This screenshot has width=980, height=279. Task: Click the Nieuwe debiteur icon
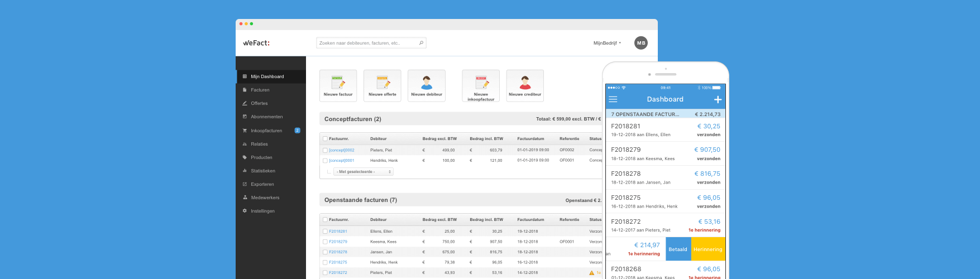pyautogui.click(x=427, y=83)
